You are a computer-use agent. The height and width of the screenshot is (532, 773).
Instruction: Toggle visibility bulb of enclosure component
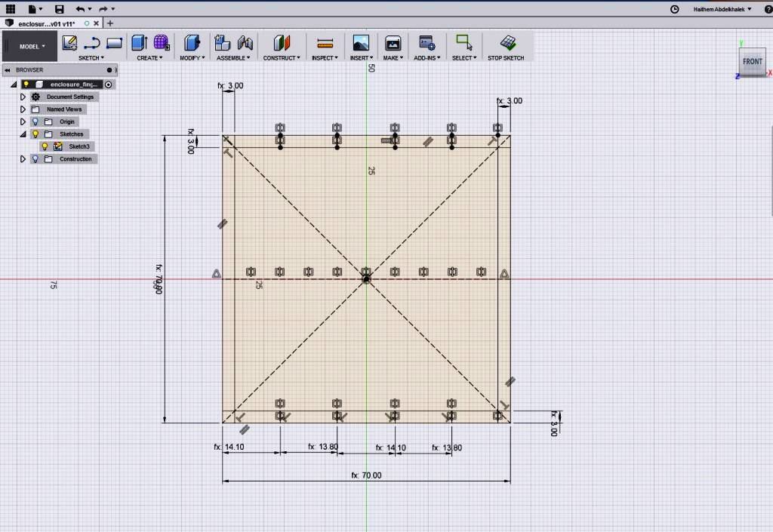coord(26,85)
